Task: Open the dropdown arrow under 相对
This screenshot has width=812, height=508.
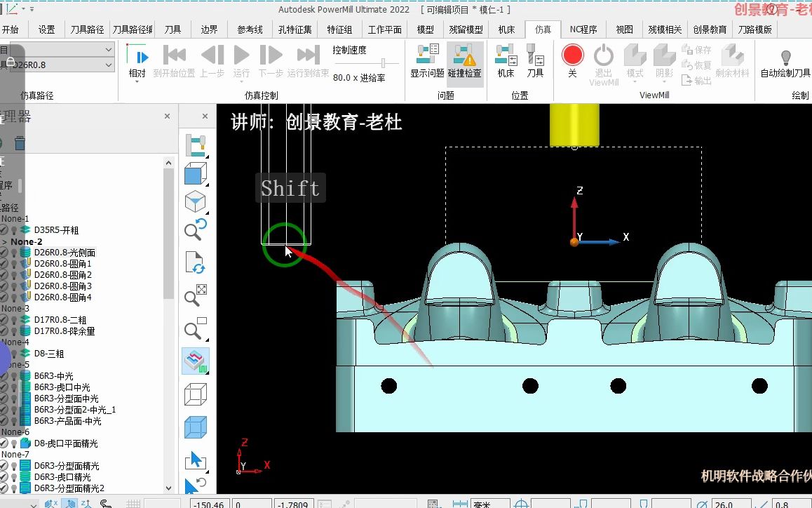Action: tap(137, 82)
